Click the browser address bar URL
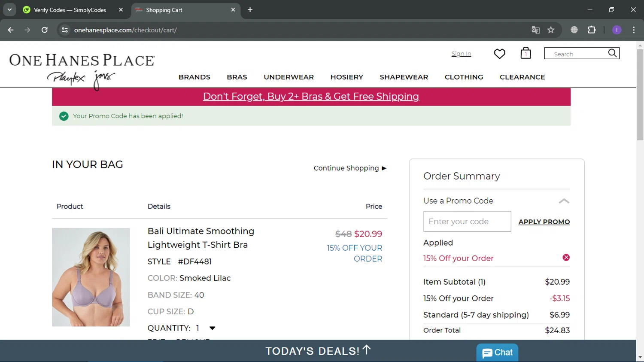 125,30
